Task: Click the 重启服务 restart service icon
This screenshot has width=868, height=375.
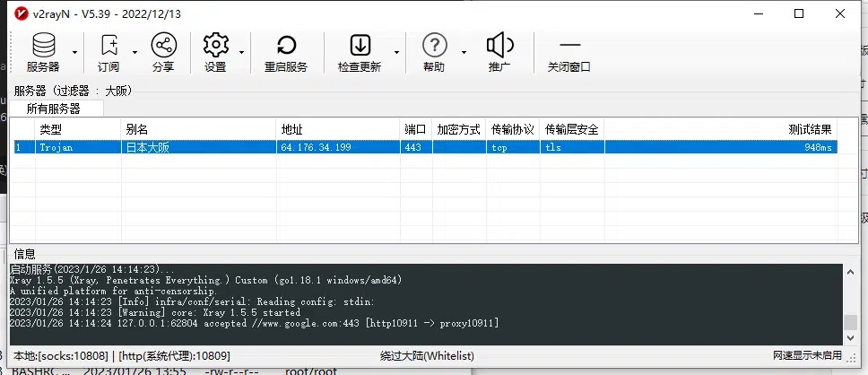Action: tap(286, 46)
